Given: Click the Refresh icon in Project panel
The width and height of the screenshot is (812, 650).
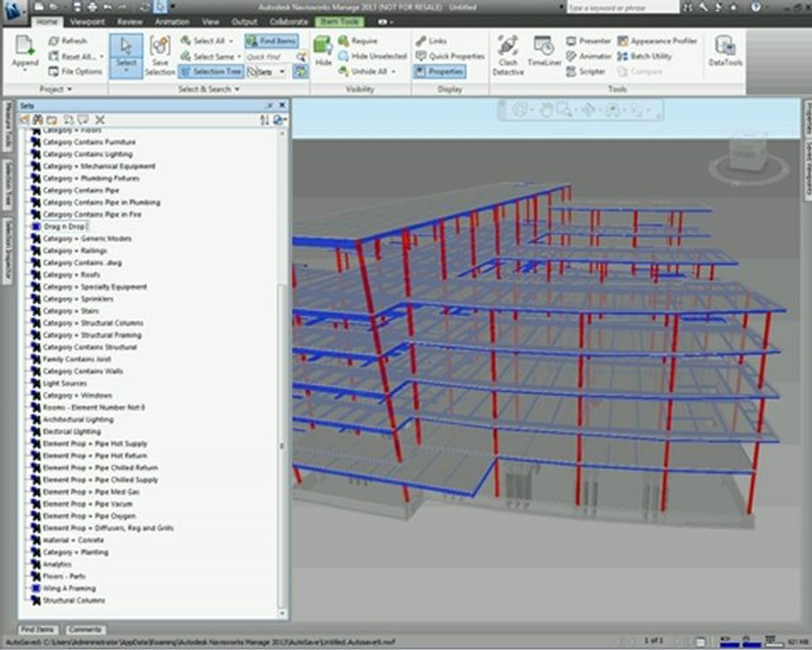Looking at the screenshot, I should (x=53, y=41).
